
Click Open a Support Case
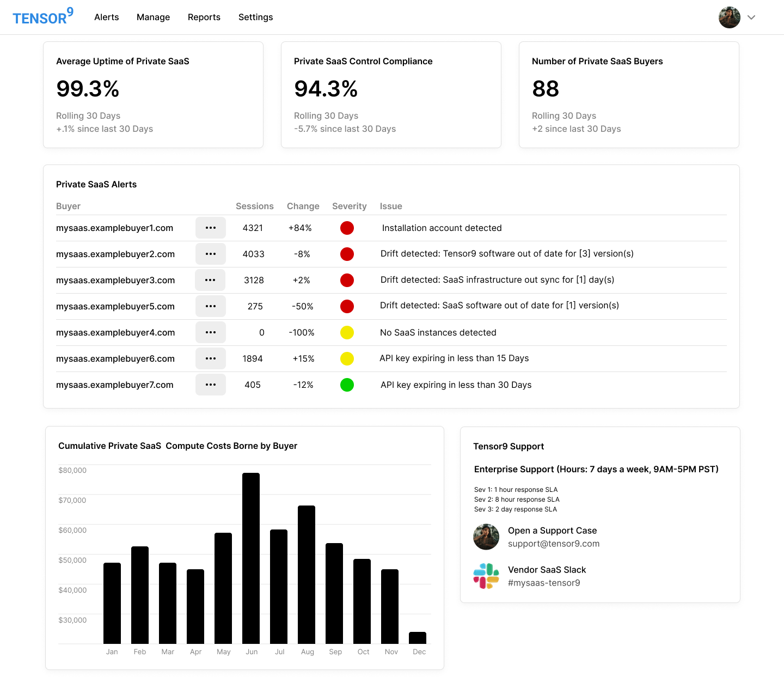pos(553,530)
